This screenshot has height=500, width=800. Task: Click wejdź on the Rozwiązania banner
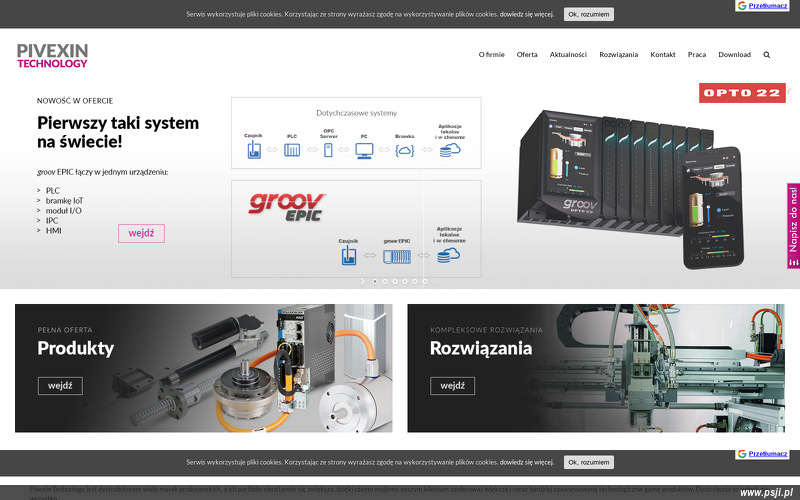click(453, 386)
